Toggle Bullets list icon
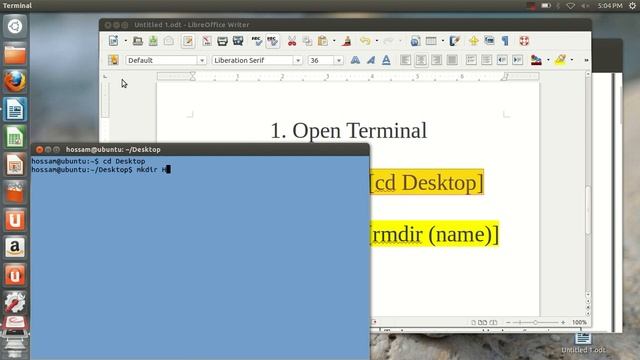Screen dimensions: 640x360 click(487, 60)
